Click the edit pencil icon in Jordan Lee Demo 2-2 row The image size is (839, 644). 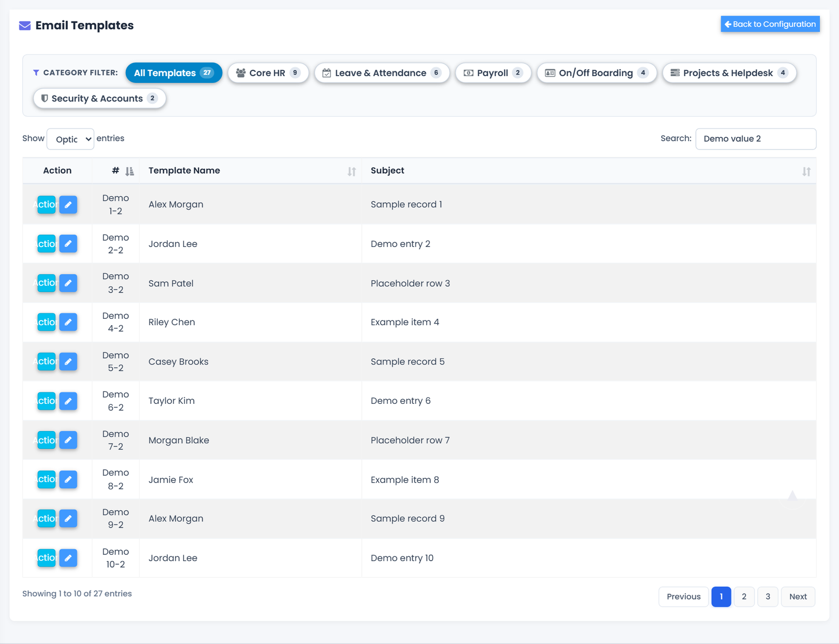[68, 244]
